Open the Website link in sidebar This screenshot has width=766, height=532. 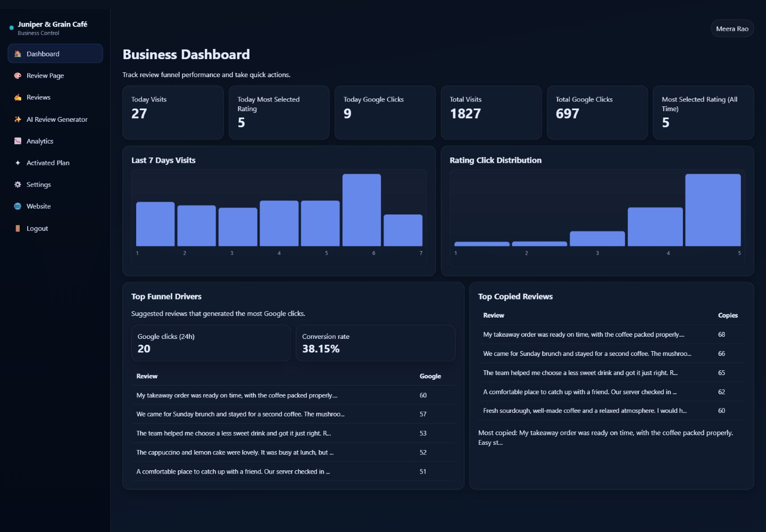[55, 206]
